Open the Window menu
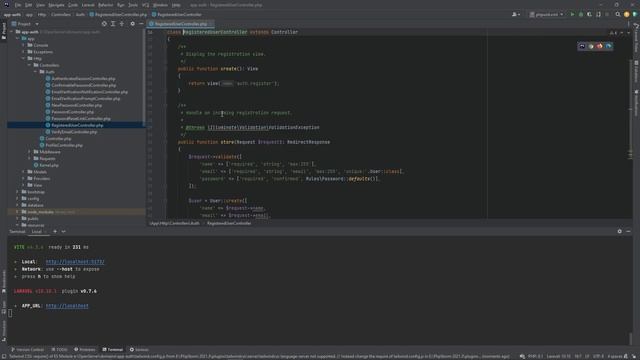Screen dimensions: 640x360 160,5
